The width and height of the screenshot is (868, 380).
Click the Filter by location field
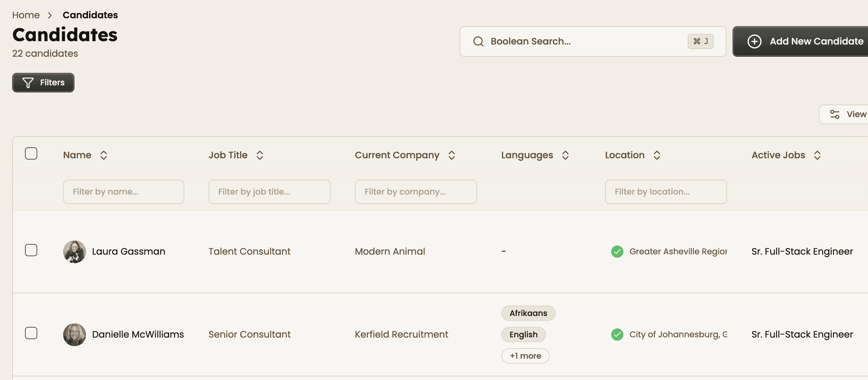[666, 192]
